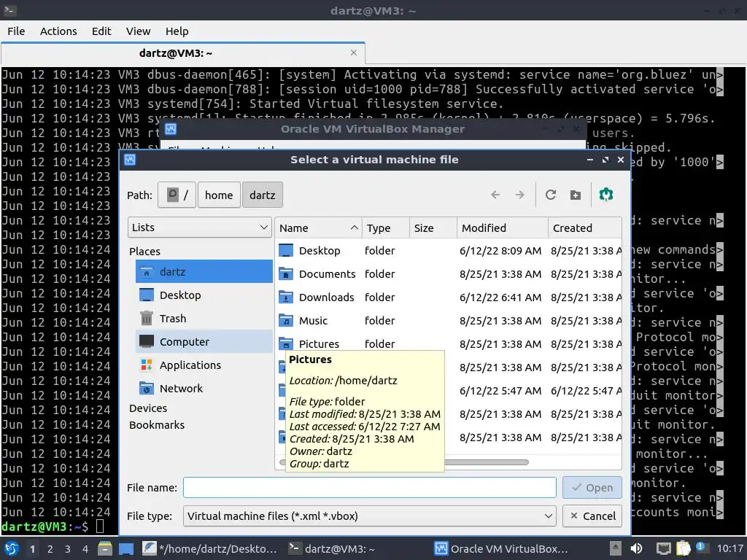Open the terminal View menu
The height and width of the screenshot is (560, 747).
coord(138,31)
